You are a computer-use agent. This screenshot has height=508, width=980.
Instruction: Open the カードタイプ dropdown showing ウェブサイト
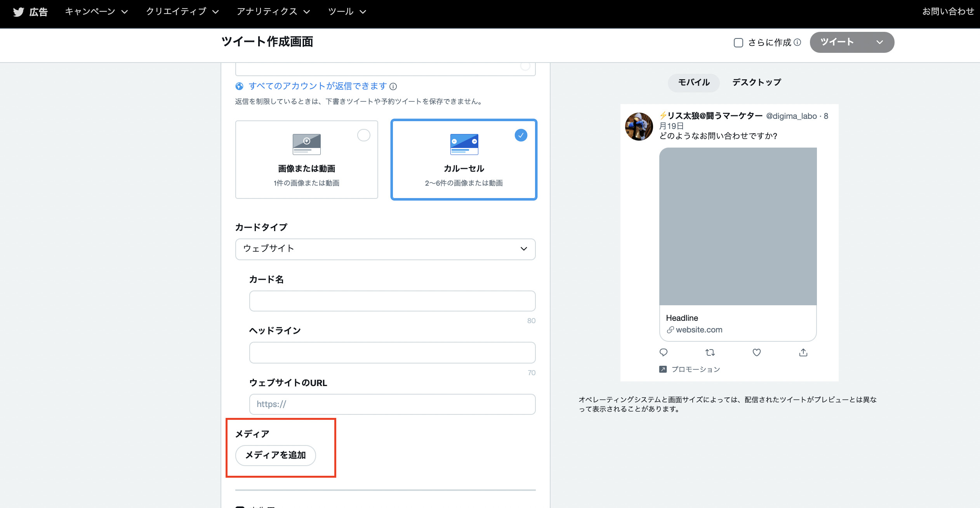tap(385, 249)
